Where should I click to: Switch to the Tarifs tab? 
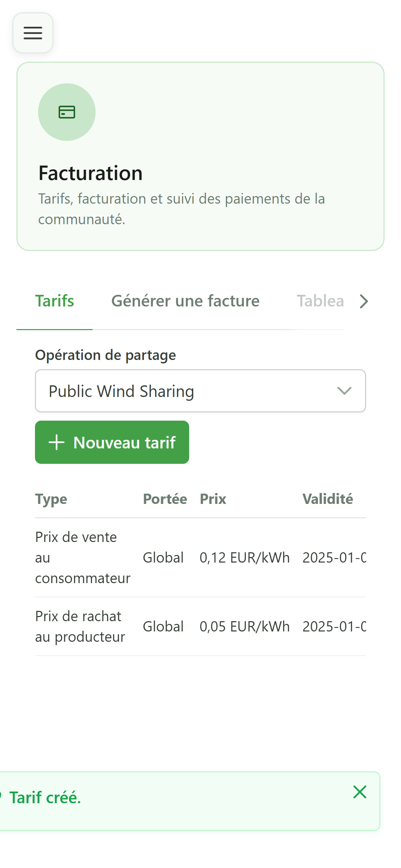[x=54, y=301]
